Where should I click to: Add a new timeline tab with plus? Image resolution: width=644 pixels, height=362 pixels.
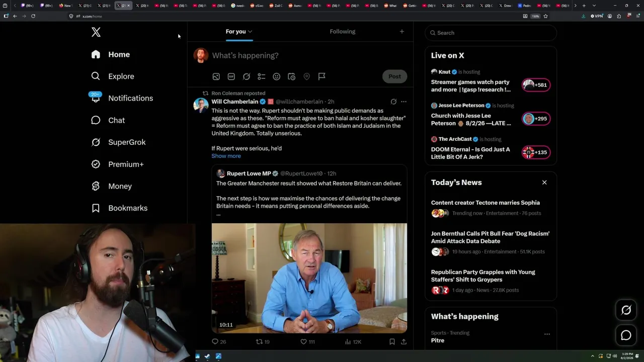(401, 32)
